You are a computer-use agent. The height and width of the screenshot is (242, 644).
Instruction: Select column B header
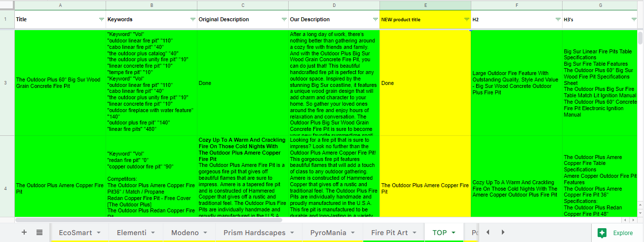pyautogui.click(x=152, y=5)
